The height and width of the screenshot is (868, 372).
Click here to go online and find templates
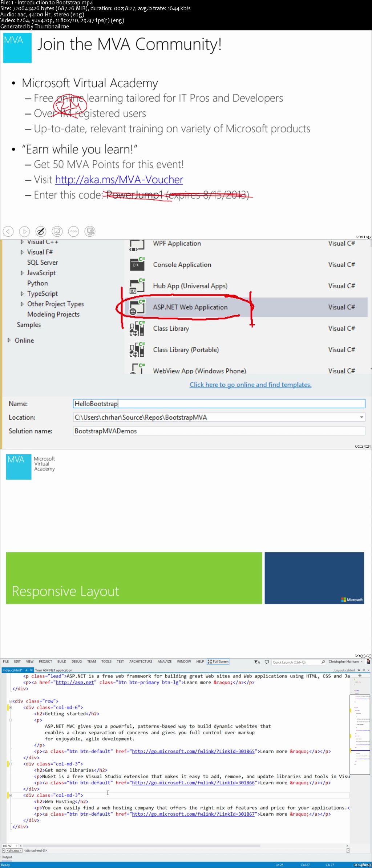[x=250, y=385]
